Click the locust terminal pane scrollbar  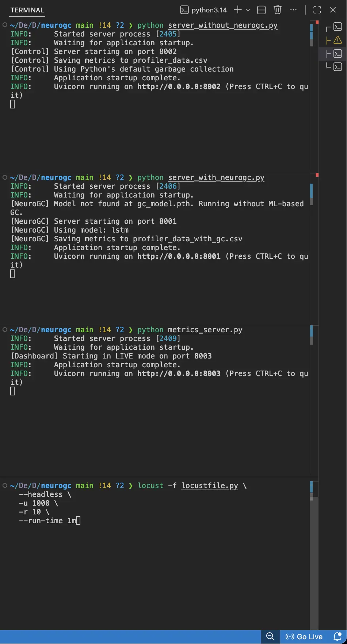point(312,548)
